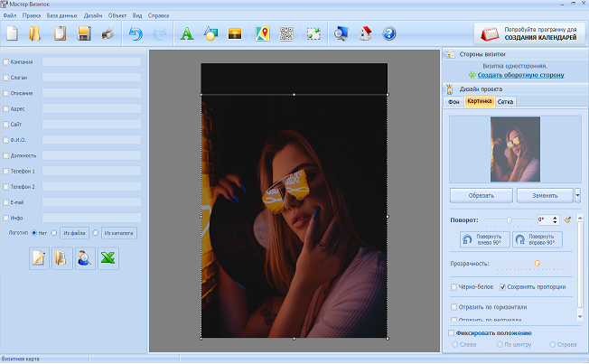589x364 pixels.
Task: Click the person search icon button
Action: click(84, 258)
